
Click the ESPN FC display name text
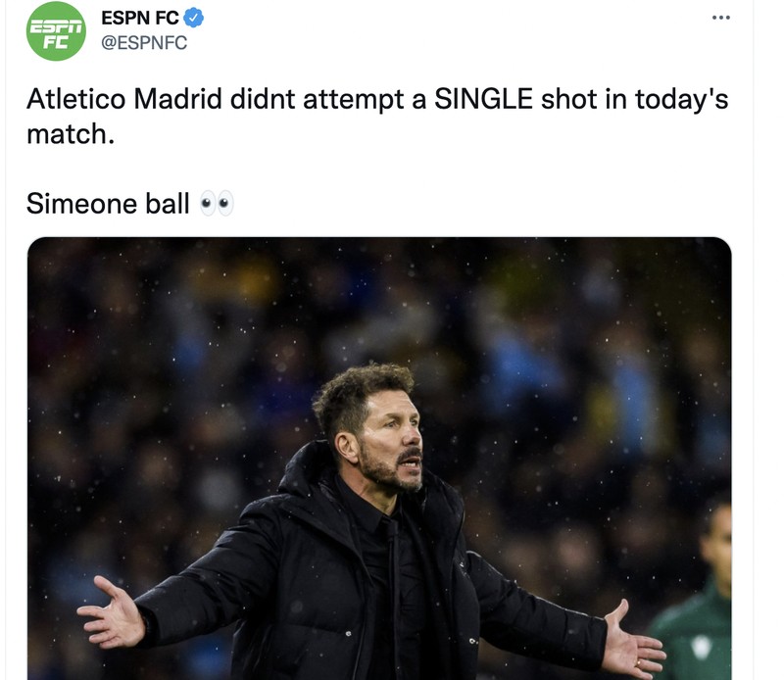point(140,17)
